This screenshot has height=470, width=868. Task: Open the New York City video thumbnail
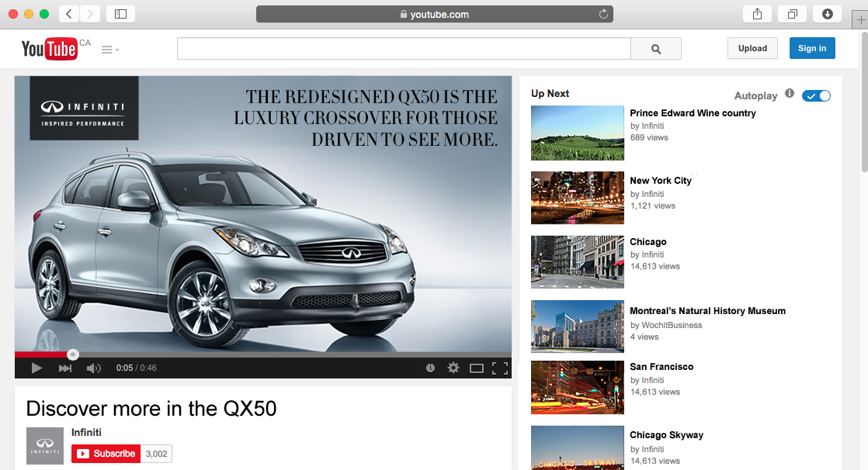click(578, 198)
